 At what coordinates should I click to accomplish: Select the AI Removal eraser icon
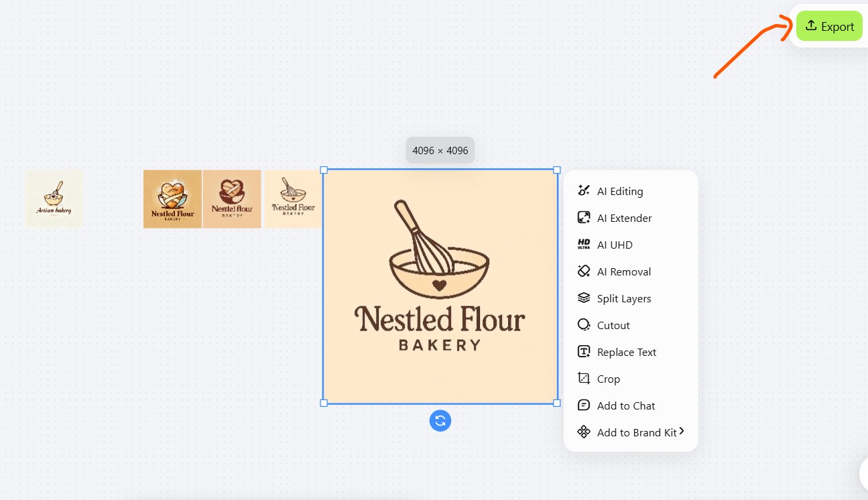tap(584, 271)
